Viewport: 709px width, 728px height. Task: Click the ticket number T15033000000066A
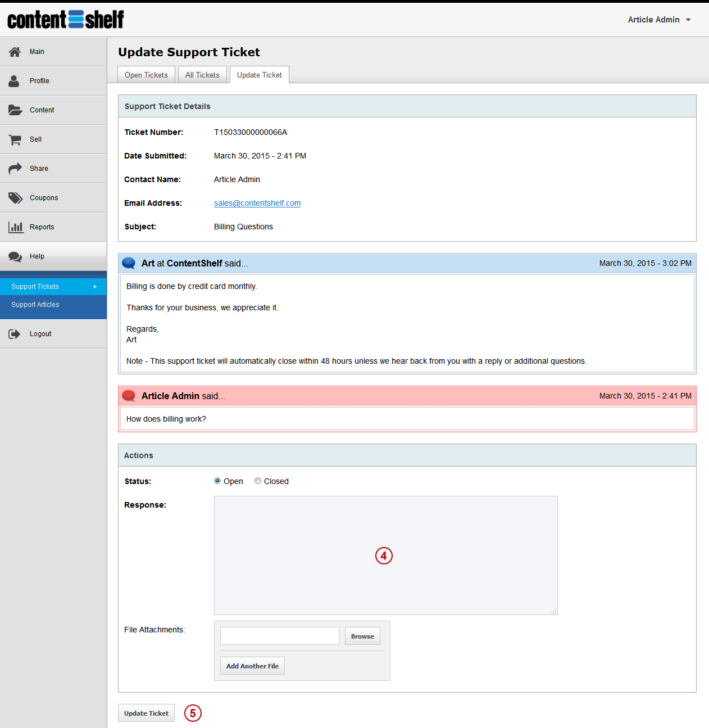(251, 132)
